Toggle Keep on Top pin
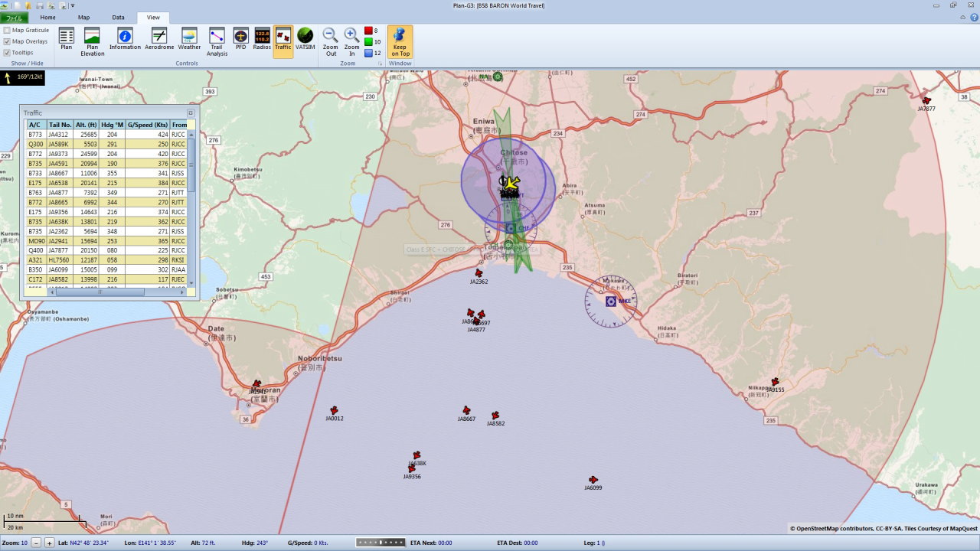Image resolution: width=980 pixels, height=551 pixels. coord(400,42)
